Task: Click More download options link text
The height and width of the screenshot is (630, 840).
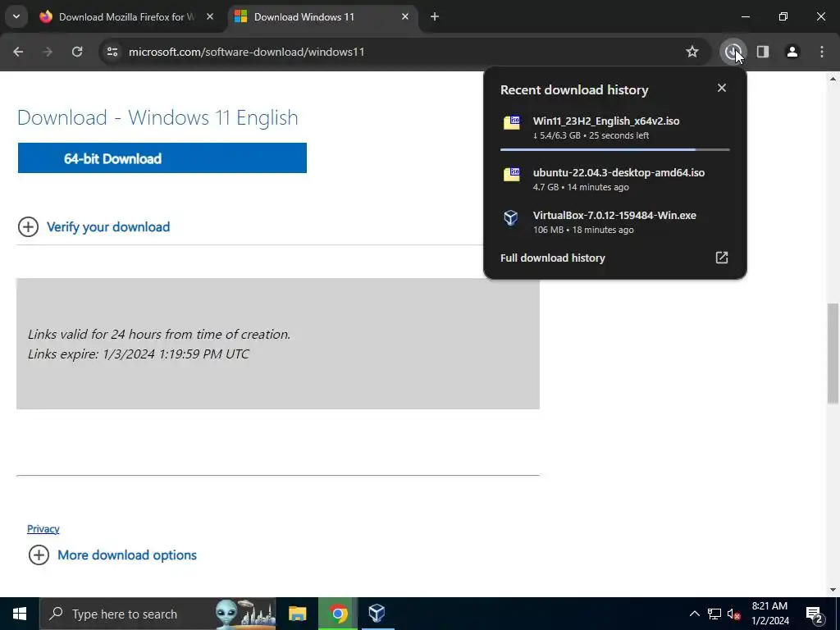Action: (127, 555)
